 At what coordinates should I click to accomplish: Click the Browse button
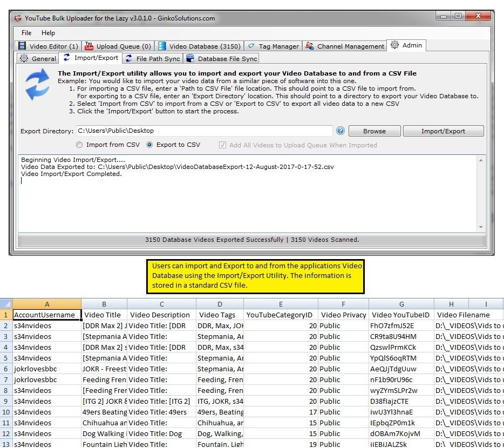point(374,131)
